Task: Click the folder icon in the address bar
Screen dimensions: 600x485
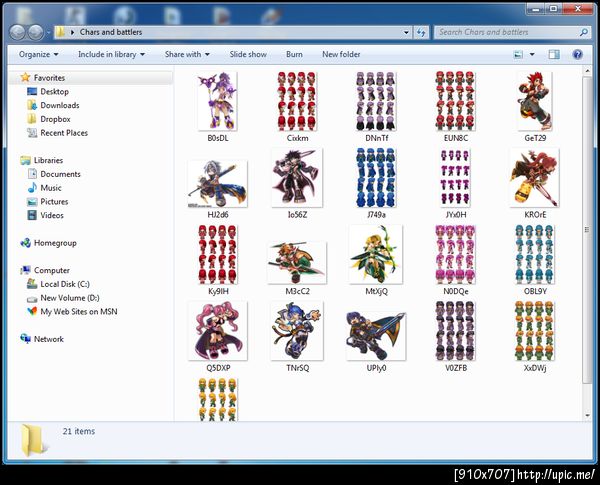Action: click(60, 32)
